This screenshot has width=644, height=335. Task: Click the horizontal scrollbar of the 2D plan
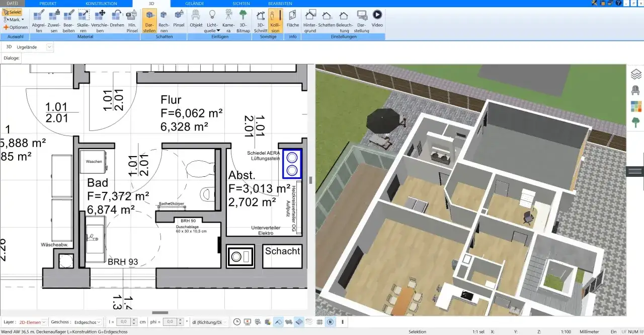(x=160, y=313)
